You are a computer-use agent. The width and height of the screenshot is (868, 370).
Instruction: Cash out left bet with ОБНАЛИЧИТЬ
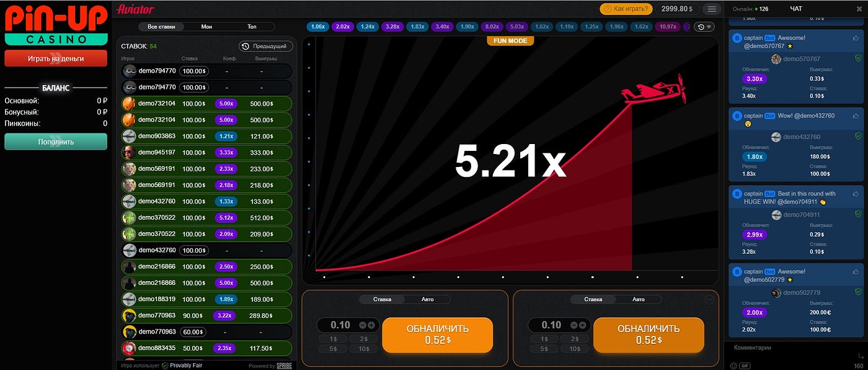[438, 335]
